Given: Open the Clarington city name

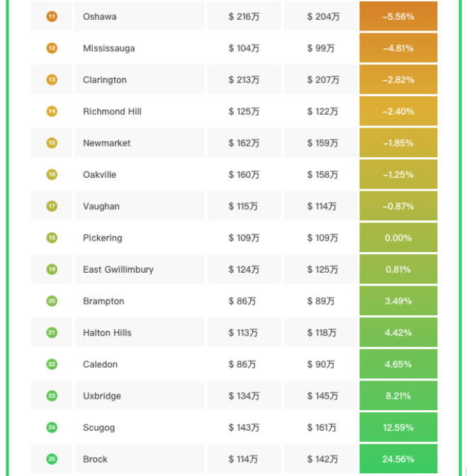Looking at the screenshot, I should coord(105,80).
